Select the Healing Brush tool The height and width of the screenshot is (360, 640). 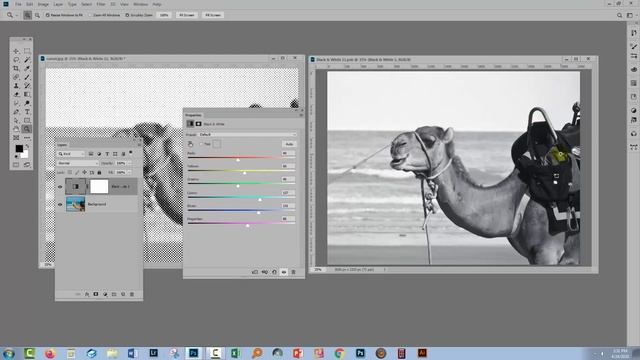(x=16, y=77)
